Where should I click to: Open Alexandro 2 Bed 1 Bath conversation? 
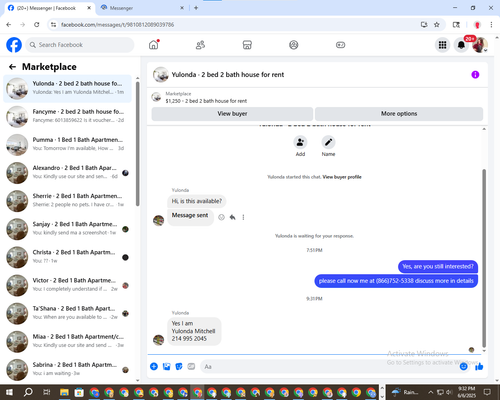(68, 173)
